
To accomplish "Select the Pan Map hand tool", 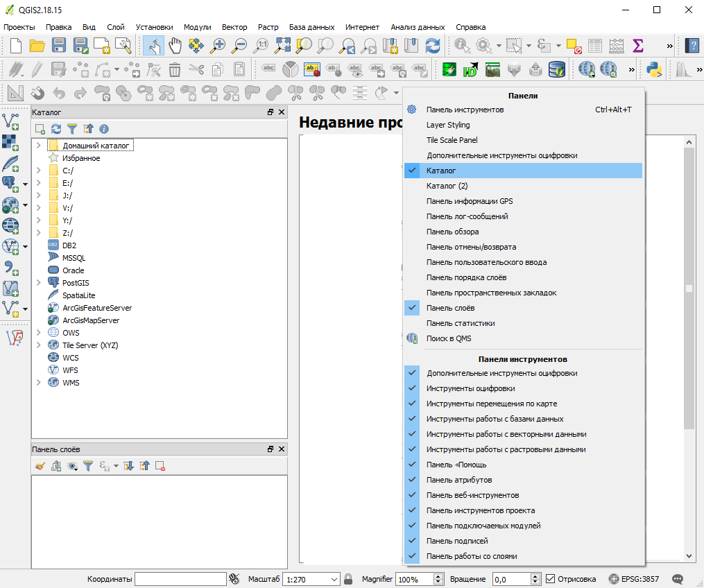I will (175, 46).
